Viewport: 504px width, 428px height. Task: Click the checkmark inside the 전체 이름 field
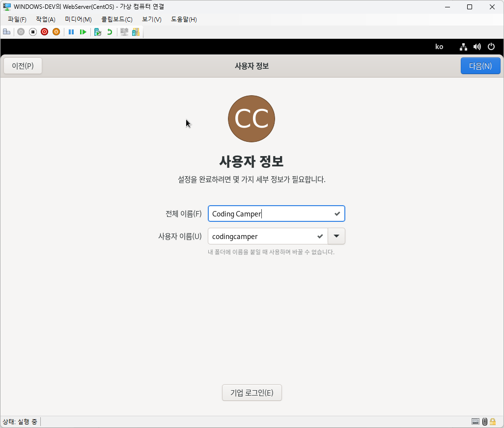(337, 214)
